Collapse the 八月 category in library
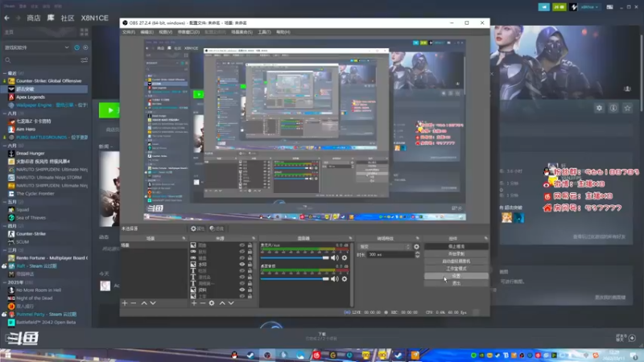 click(5, 113)
